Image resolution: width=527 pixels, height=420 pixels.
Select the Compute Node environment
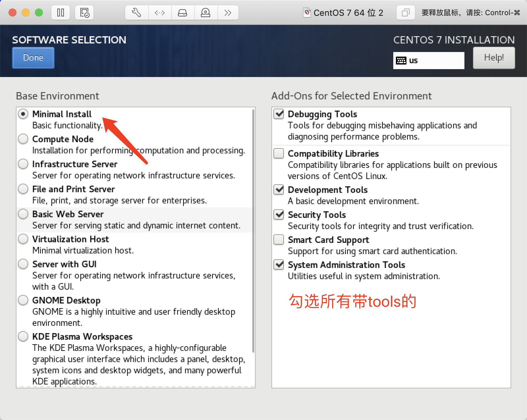[23, 139]
